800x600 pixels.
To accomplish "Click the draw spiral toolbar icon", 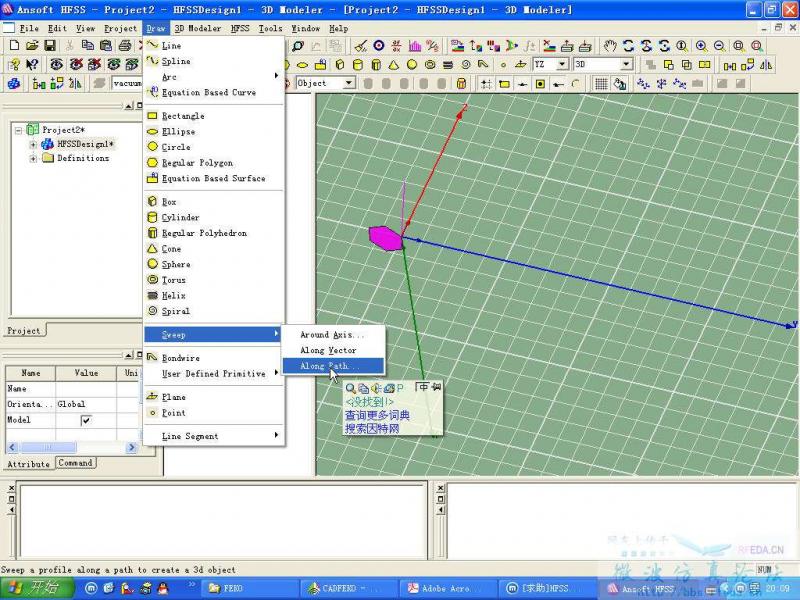I will pyautogui.click(x=465, y=65).
